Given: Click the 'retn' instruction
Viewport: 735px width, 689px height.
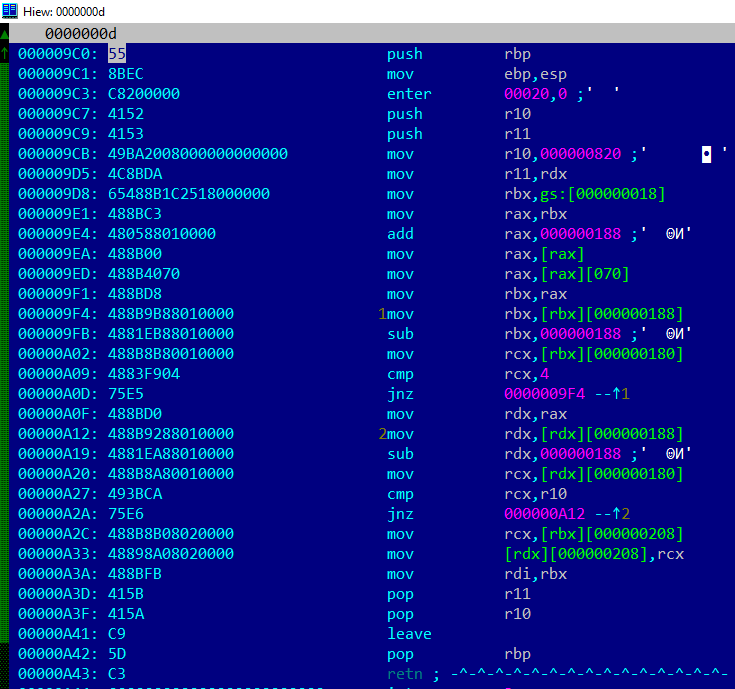Looking at the screenshot, I should 405,674.
